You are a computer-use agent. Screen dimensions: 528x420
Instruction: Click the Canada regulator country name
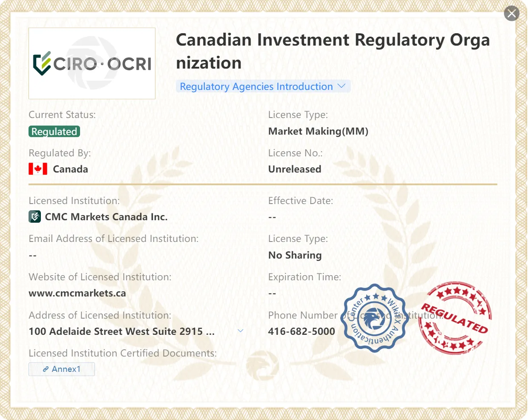tap(70, 169)
